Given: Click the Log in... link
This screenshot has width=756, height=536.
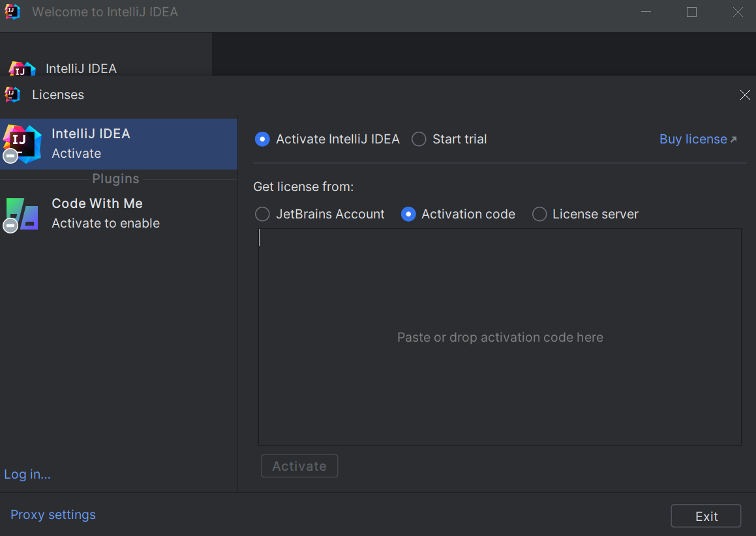Looking at the screenshot, I should coord(27,474).
